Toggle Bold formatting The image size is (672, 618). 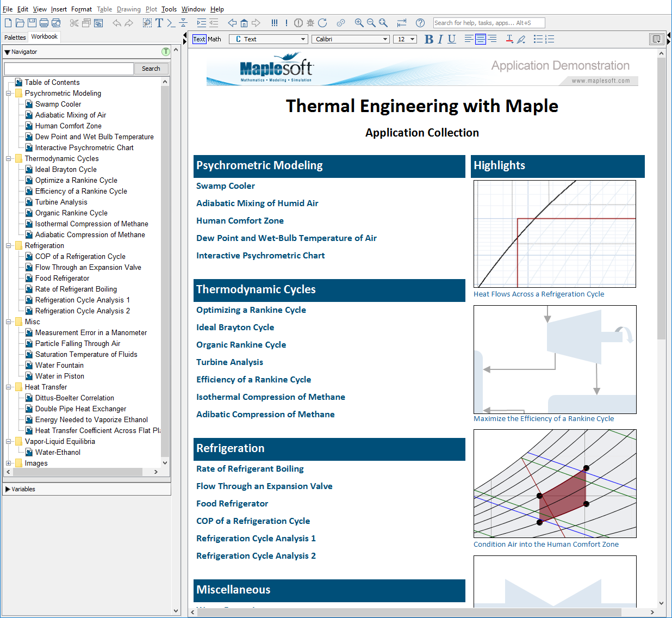[x=429, y=39]
